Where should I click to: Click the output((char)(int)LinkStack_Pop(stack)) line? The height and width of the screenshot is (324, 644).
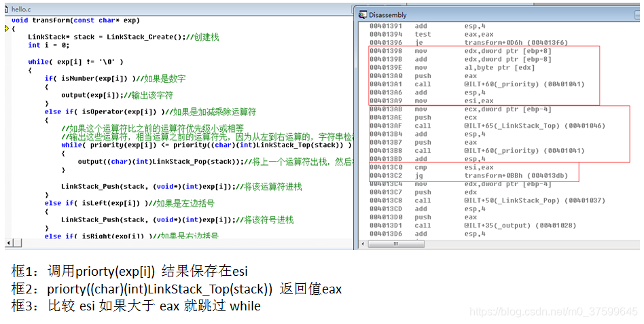(215, 162)
